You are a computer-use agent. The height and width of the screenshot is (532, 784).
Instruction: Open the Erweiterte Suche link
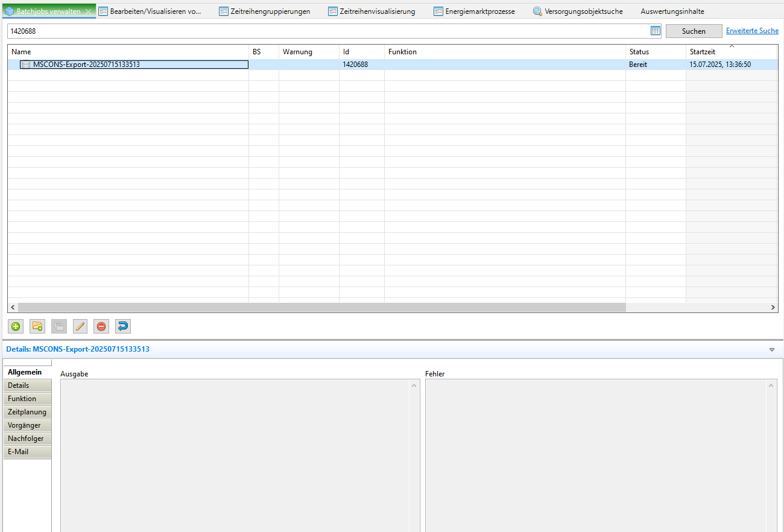pos(752,31)
